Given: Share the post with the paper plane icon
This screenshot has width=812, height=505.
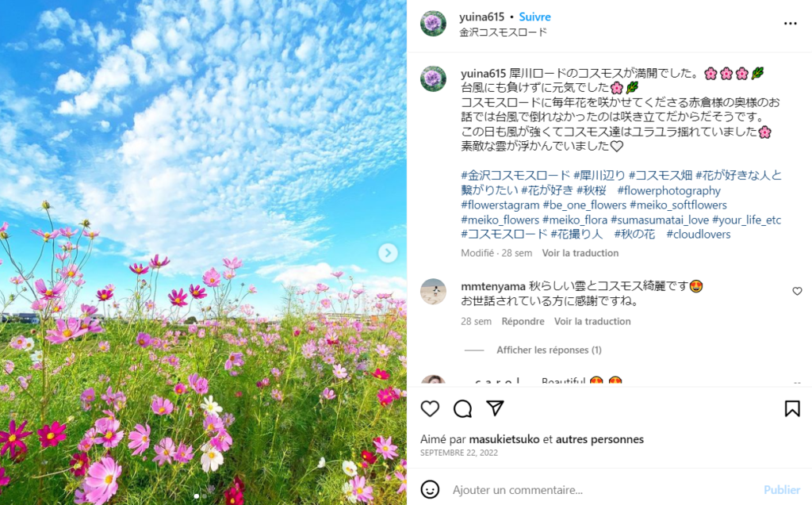Looking at the screenshot, I should (x=495, y=408).
